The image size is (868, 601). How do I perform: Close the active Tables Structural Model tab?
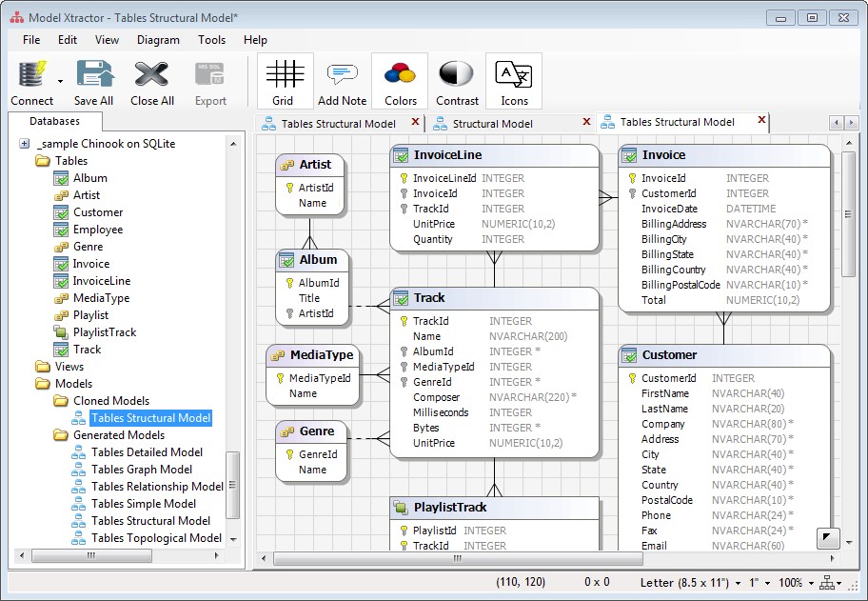tap(761, 121)
